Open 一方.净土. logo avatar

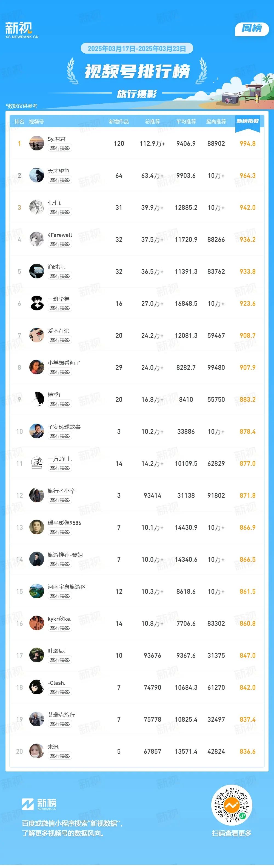click(x=36, y=463)
